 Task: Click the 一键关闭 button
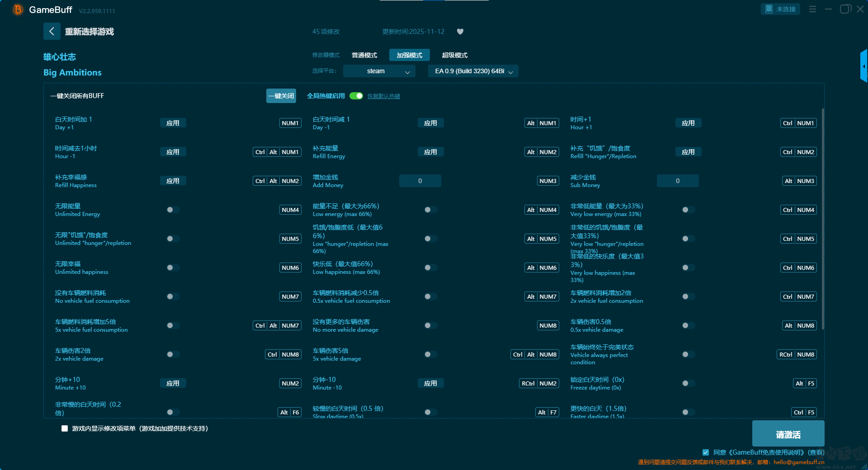281,96
